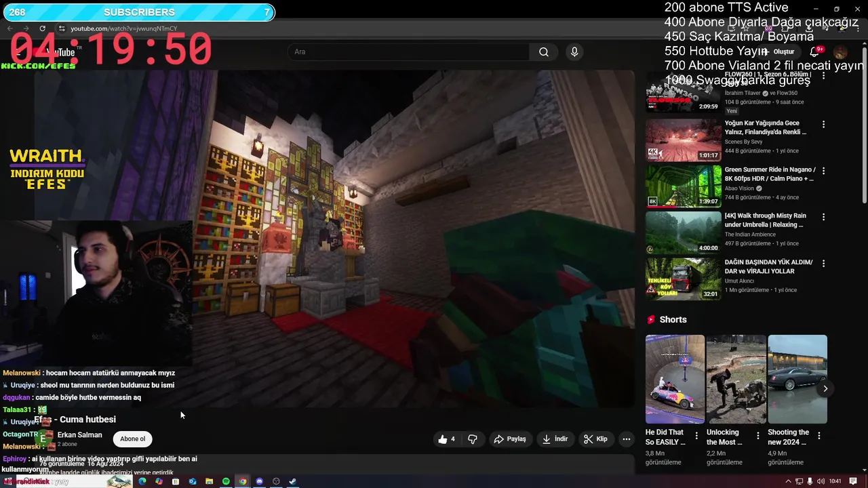Open 'Shooting the new 2024' short thumbnail
This screenshot has width=868, height=488.
(x=797, y=379)
